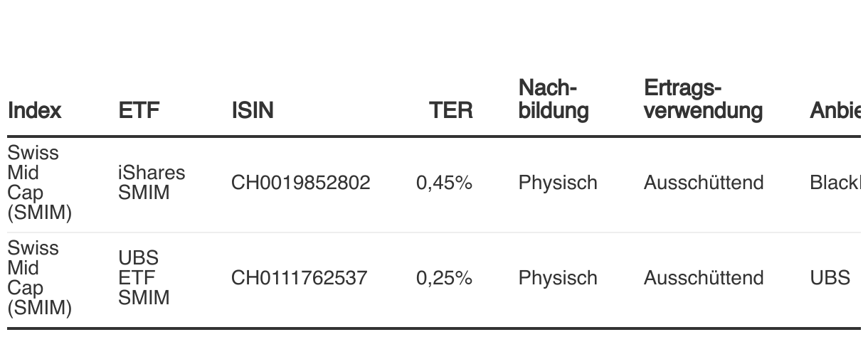The height and width of the screenshot is (337, 868).
Task: Click the 0,45% TER value
Action: pos(445,183)
